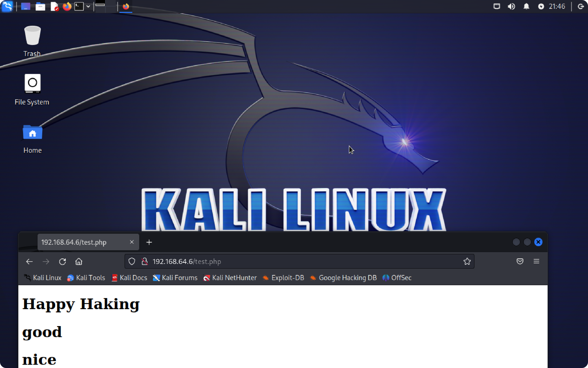Click the Show Desktop panel icon
Image resolution: width=588 pixels, height=368 pixels.
coord(26,6)
